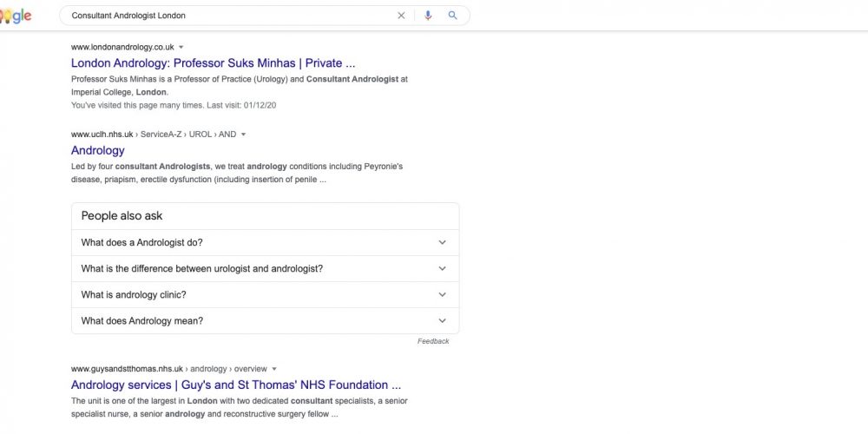The width and height of the screenshot is (868, 434).
Task: Click the snippet about Imperial College, London
Action: (x=240, y=86)
